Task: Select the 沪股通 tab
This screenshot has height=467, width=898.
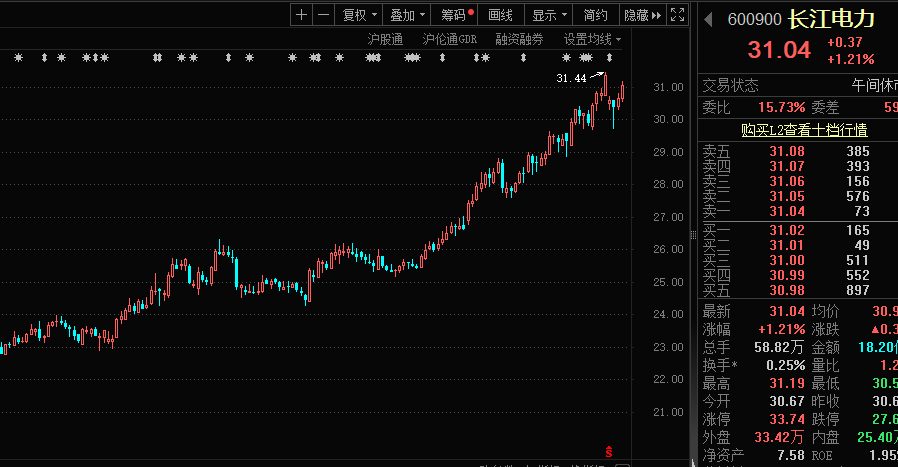Action: [x=385, y=39]
